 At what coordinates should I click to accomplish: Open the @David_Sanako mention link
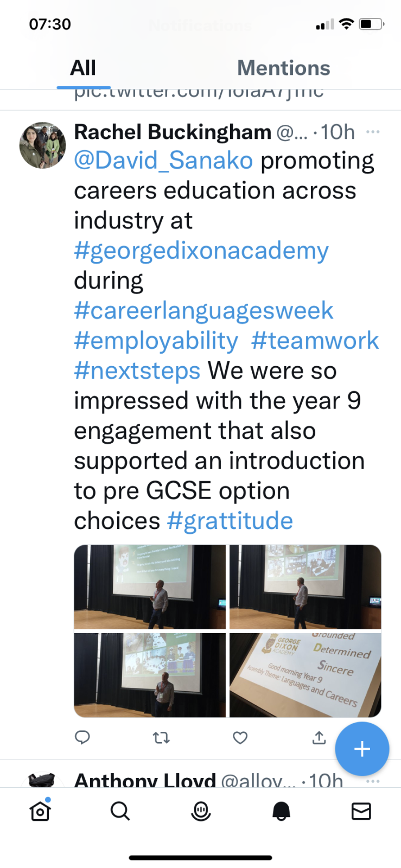pos(163,161)
